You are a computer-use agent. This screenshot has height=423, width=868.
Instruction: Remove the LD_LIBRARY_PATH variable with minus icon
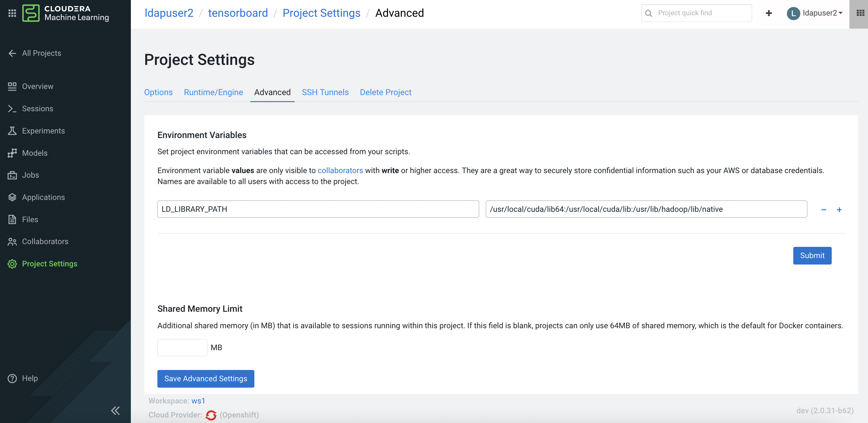point(823,209)
